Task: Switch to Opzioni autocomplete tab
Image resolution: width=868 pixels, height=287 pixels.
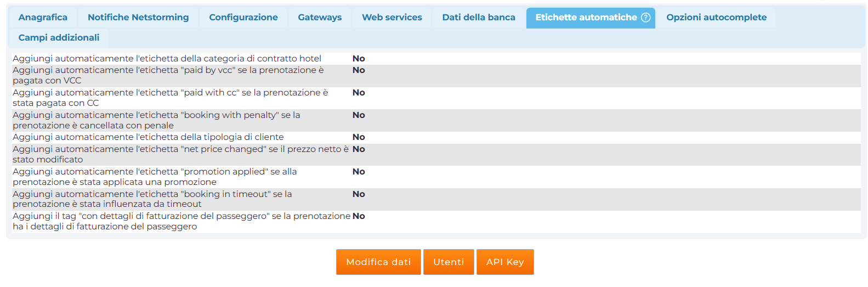Action: pyautogui.click(x=716, y=18)
